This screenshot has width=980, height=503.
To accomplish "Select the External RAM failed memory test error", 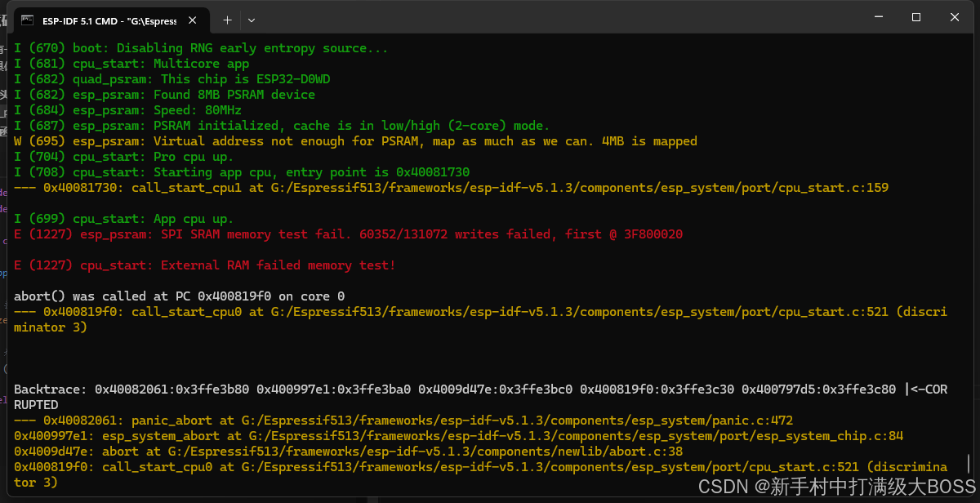I will (204, 265).
